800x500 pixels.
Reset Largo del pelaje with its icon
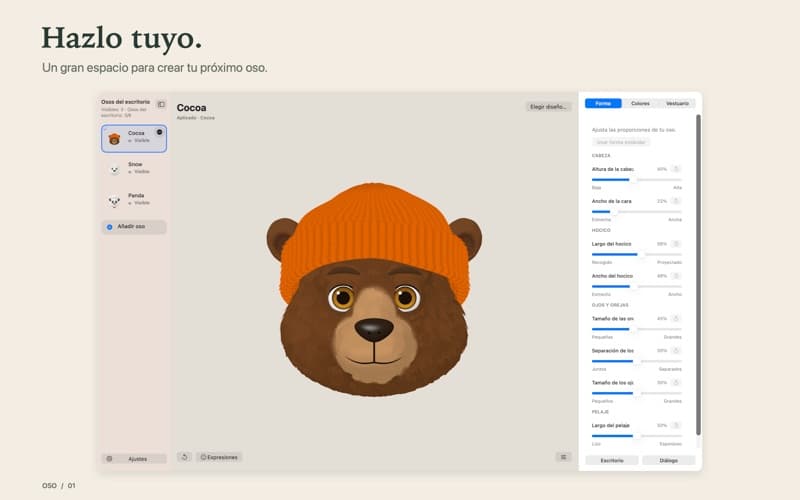676,425
